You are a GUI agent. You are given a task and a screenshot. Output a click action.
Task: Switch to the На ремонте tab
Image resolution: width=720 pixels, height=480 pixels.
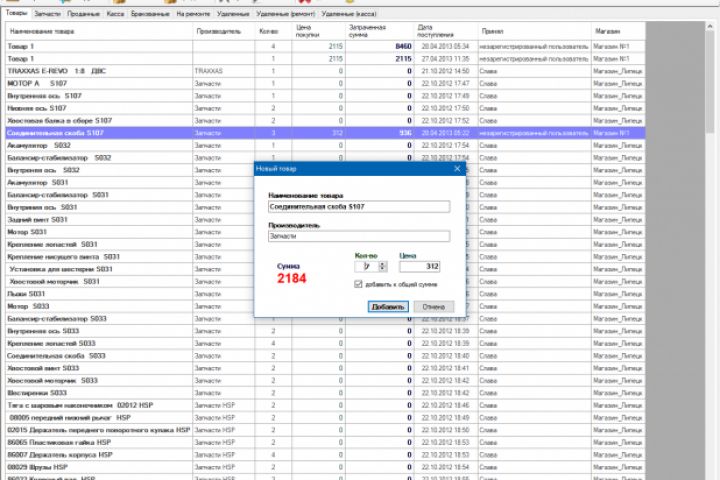(193, 14)
